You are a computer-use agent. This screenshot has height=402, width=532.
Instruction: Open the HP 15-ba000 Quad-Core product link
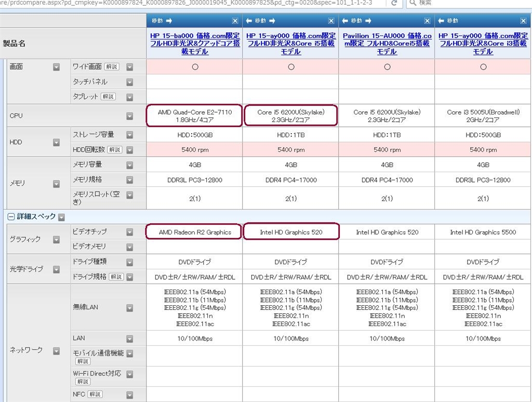195,44
